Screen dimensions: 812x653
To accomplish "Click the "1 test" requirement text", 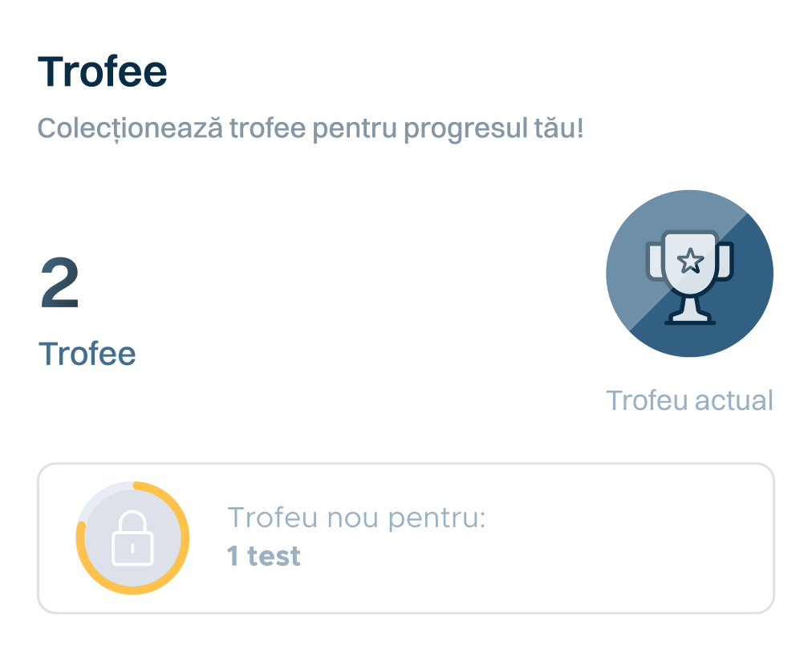I will click(264, 556).
